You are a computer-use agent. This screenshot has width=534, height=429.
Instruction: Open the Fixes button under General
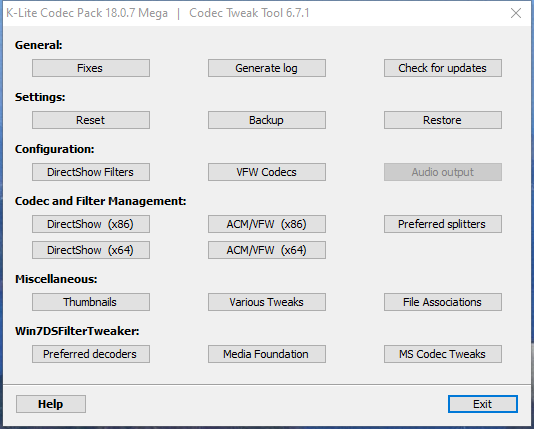(91, 68)
